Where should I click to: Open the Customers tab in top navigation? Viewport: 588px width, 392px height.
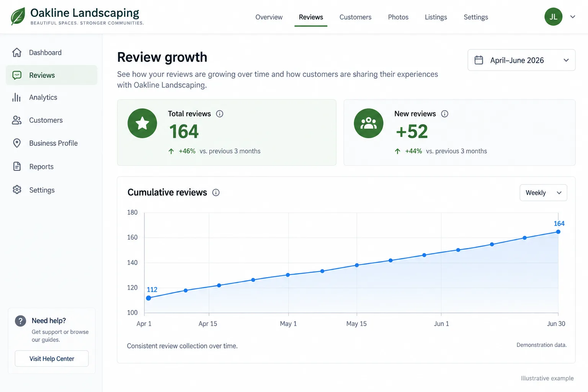pos(355,17)
